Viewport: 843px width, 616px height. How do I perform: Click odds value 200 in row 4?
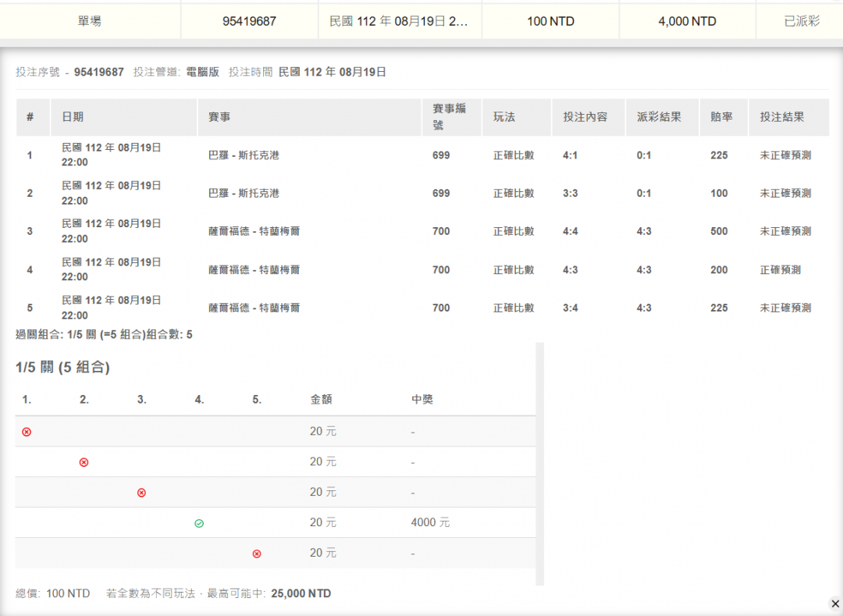pos(719,270)
